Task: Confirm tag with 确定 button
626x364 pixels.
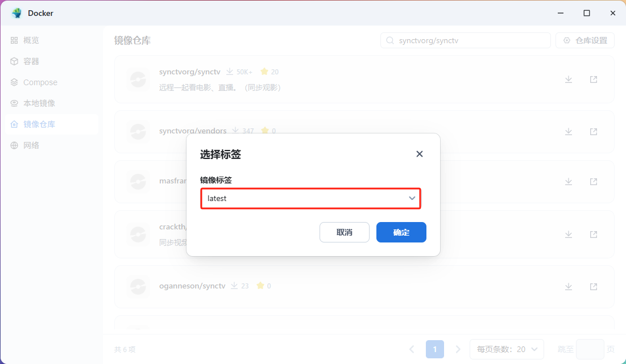Action: 401,232
